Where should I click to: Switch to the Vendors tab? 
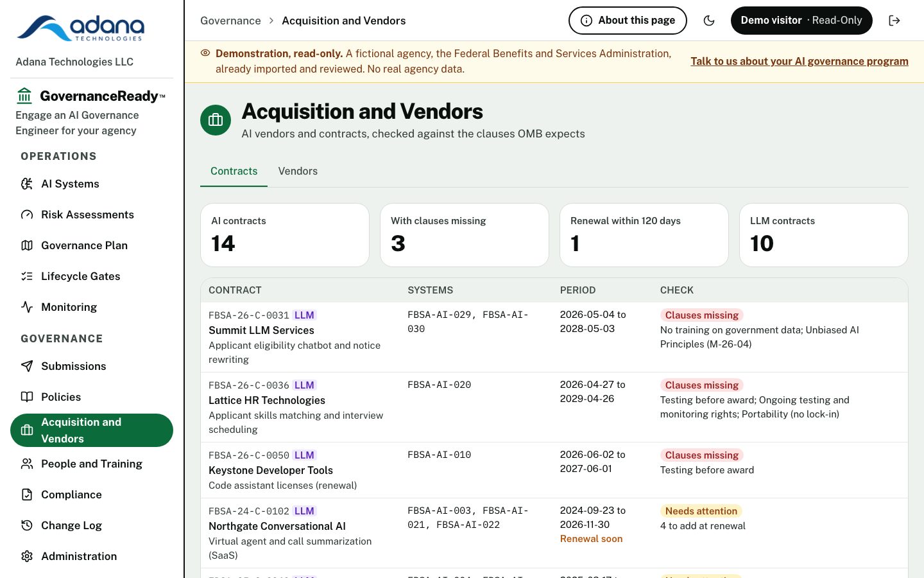tap(298, 171)
